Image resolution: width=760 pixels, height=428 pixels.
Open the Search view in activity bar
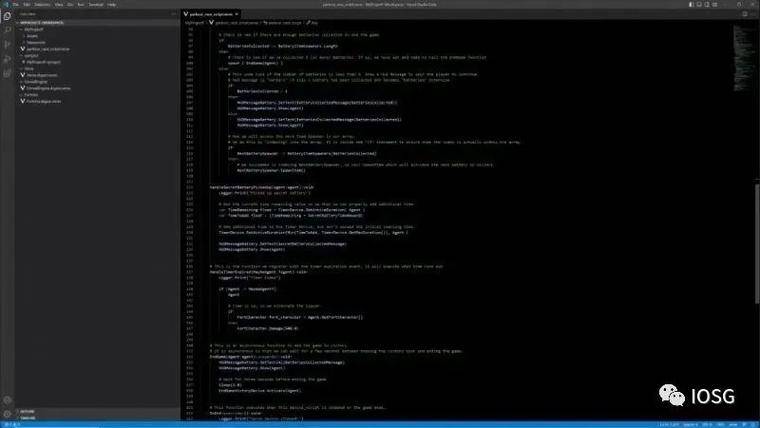pyautogui.click(x=7, y=30)
